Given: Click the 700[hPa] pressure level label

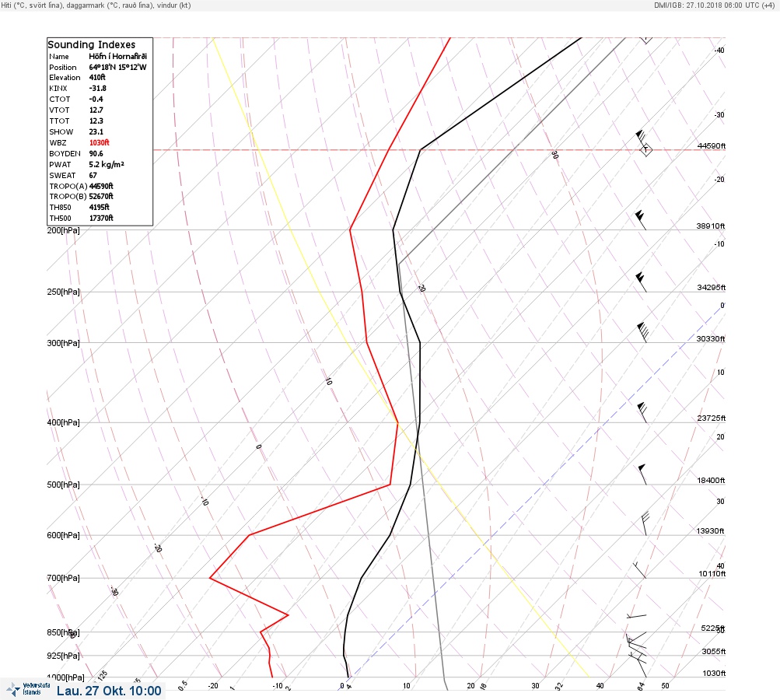Looking at the screenshot, I should (x=63, y=578).
